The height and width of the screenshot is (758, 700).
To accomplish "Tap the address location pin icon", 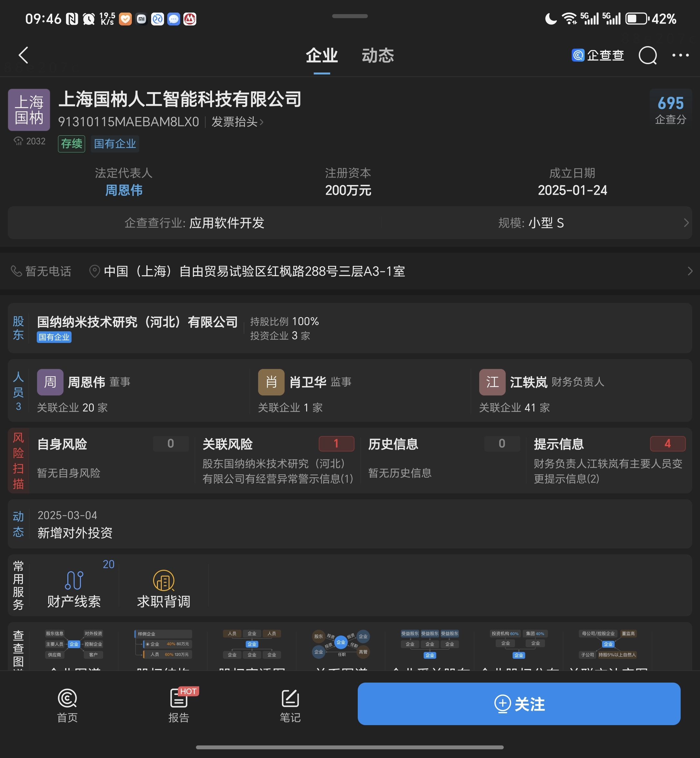I will (94, 271).
